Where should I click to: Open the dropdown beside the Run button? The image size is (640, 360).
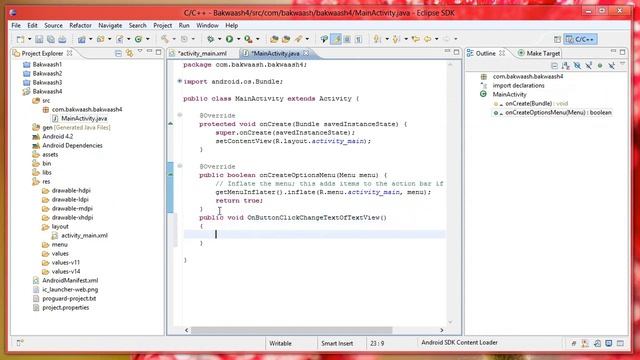click(x=238, y=39)
